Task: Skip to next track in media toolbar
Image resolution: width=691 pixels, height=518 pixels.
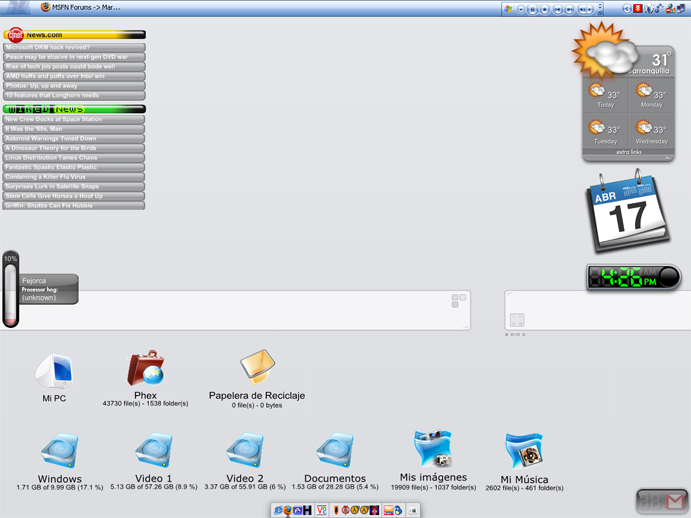Action: [569, 9]
